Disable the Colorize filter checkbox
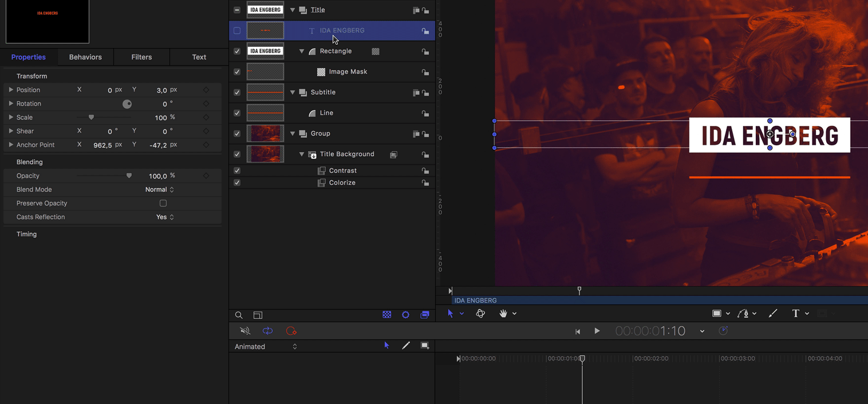 click(x=237, y=183)
